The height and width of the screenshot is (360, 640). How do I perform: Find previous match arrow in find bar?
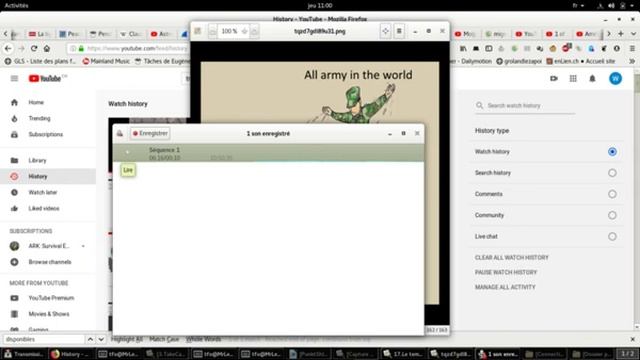(x=90, y=339)
